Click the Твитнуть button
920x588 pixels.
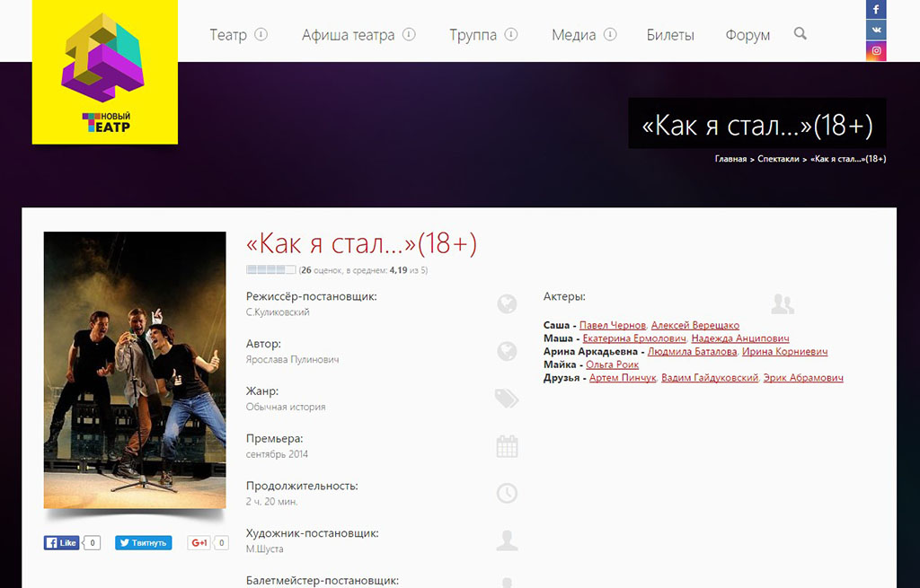(x=143, y=543)
